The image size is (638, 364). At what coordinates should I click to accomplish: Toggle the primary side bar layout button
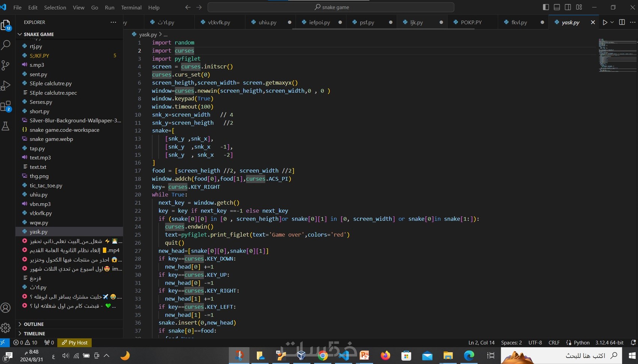pos(546,7)
